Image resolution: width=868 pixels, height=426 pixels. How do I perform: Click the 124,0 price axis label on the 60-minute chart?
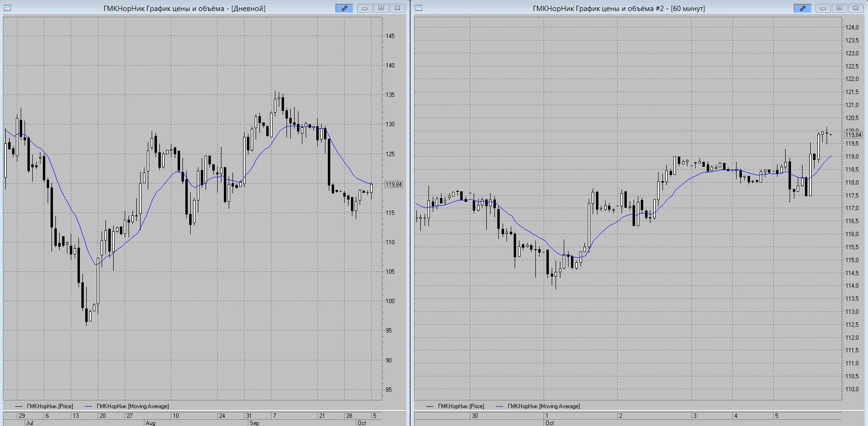click(852, 27)
